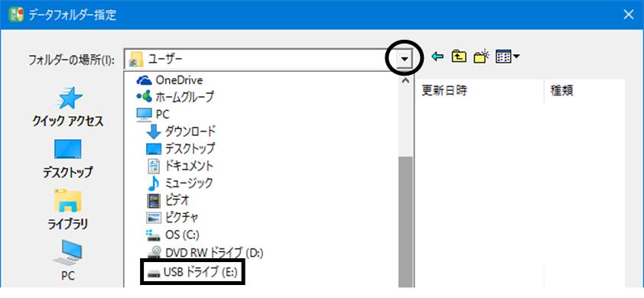Select ホームグループ in the dropdown list

[x=175, y=97]
